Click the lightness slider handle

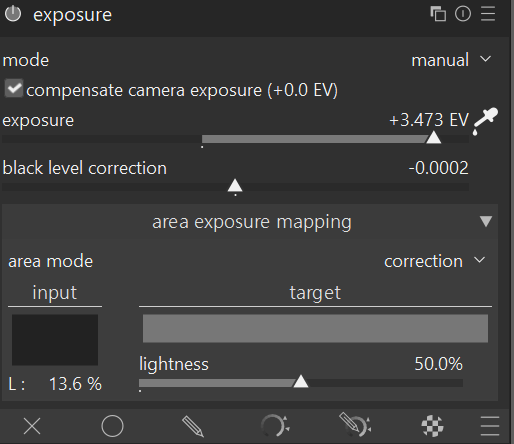click(x=301, y=381)
